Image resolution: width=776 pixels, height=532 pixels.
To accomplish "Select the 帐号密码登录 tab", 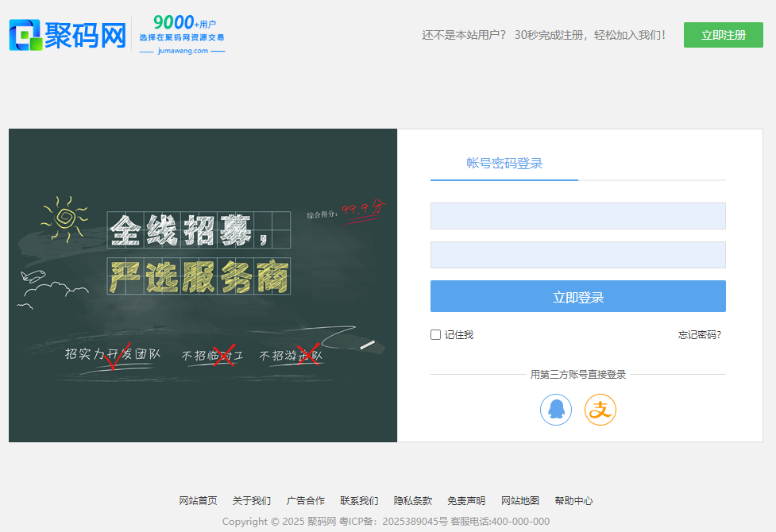I will click(504, 164).
